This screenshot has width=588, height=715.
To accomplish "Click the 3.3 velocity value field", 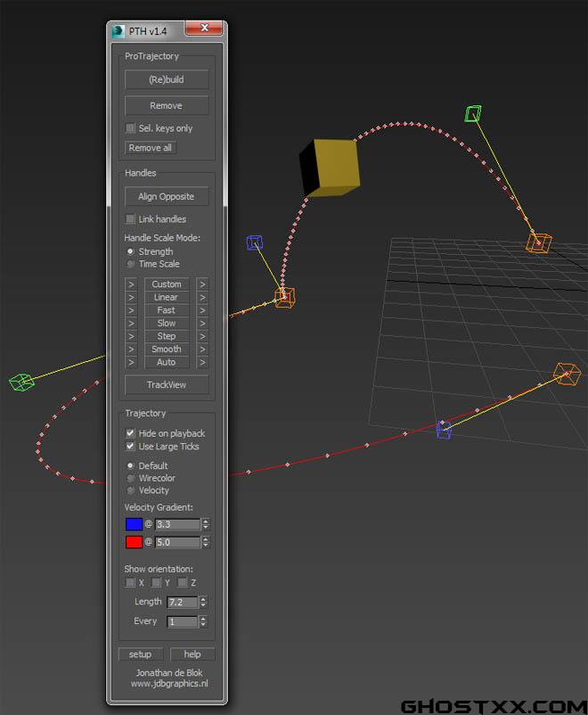I will 177,524.
